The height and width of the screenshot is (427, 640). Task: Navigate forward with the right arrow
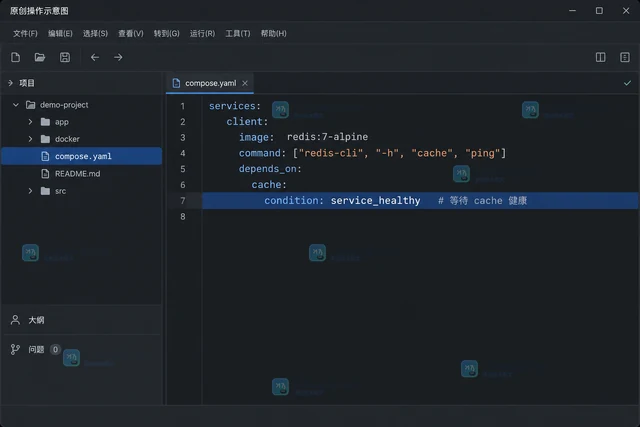[118, 57]
